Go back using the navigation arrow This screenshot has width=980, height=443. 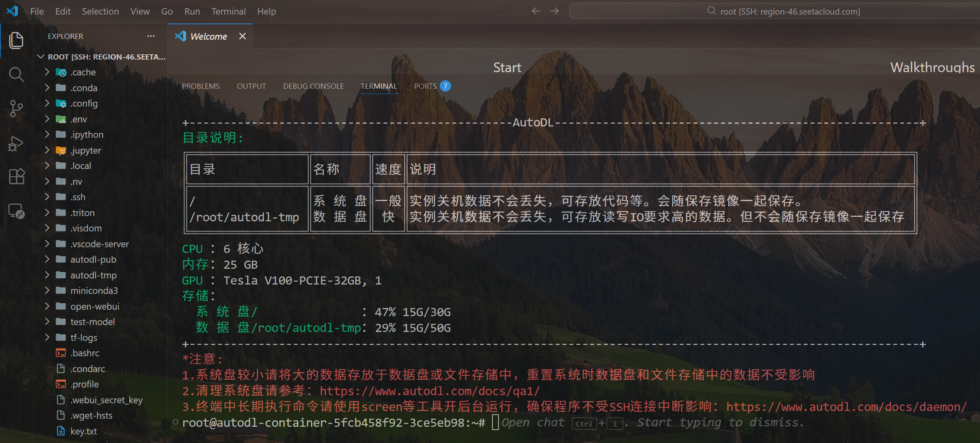(536, 11)
